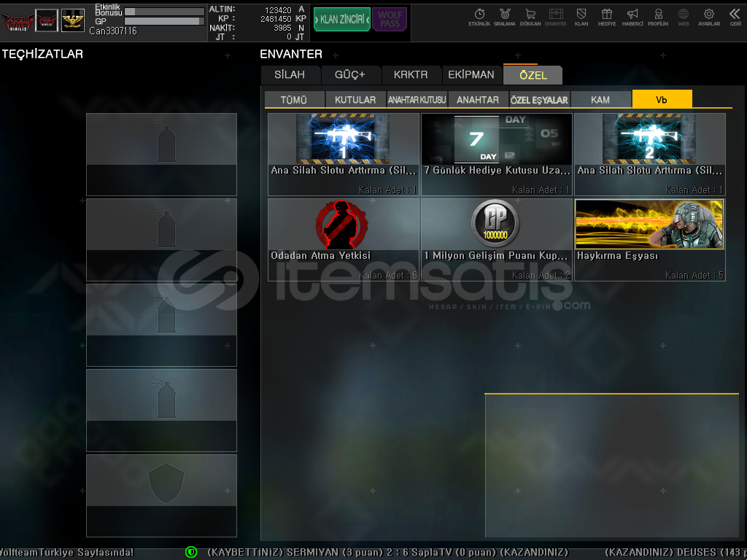Screen dimensions: 747x560
Task: Select the Vb sub-tab
Action: [x=662, y=99]
